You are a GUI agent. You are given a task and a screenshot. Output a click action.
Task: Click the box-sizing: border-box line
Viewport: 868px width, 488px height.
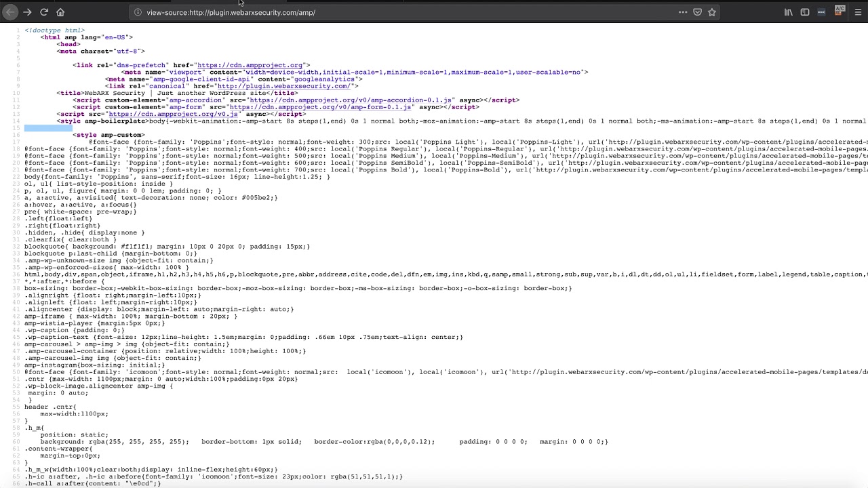pyautogui.click(x=298, y=288)
